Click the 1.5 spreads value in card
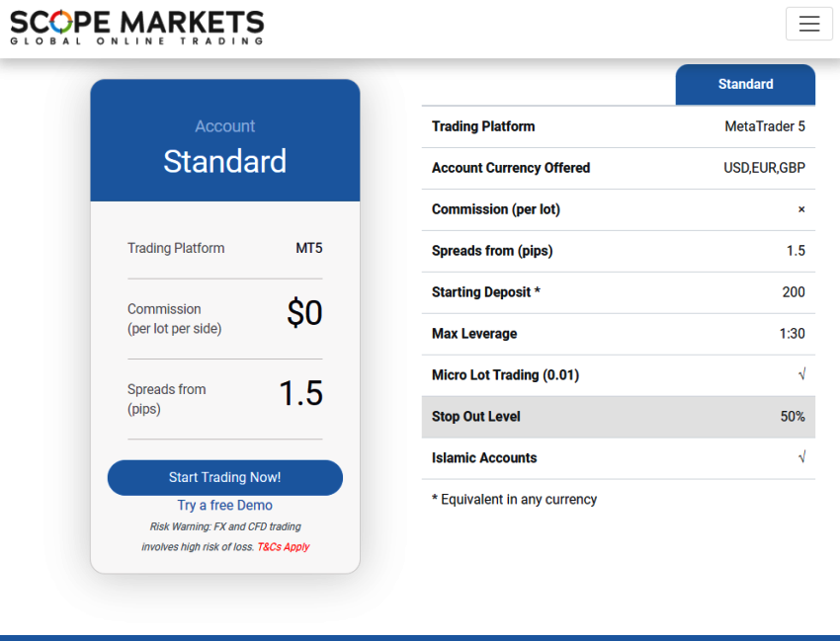The height and width of the screenshot is (641, 840). pos(301,393)
